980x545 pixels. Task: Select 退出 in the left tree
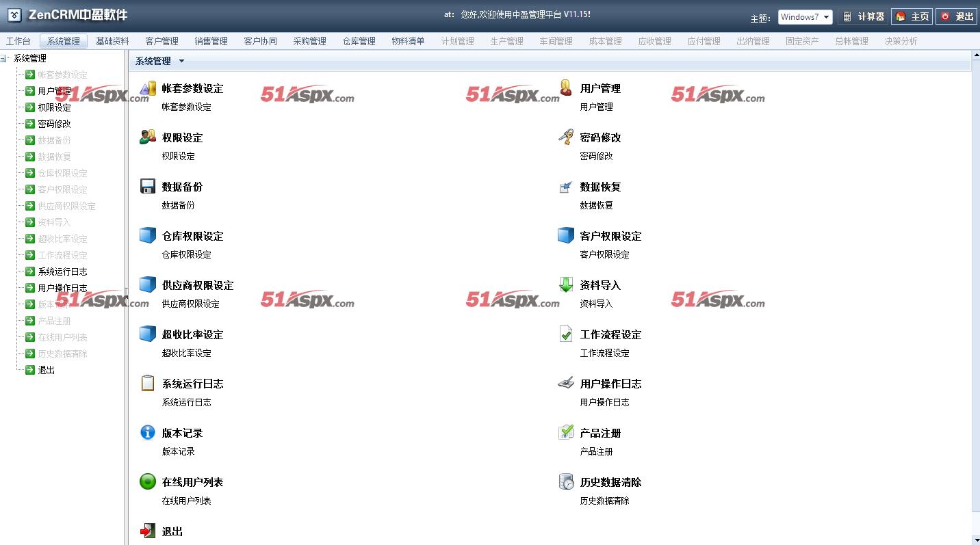[x=46, y=370]
